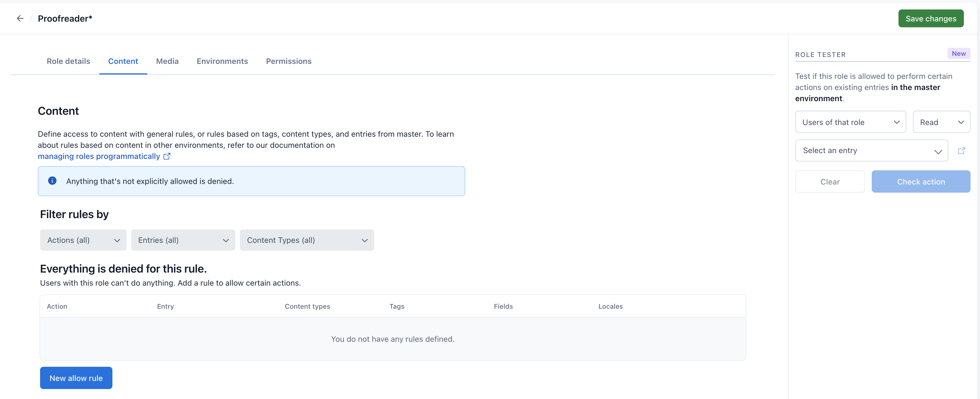
Task: Click the Clear button in Role Tester
Action: (829, 181)
